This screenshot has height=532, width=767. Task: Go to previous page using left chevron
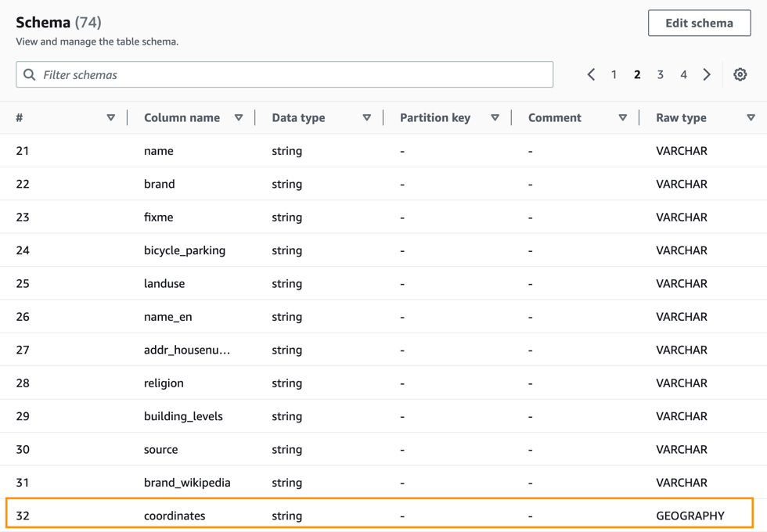pos(591,74)
